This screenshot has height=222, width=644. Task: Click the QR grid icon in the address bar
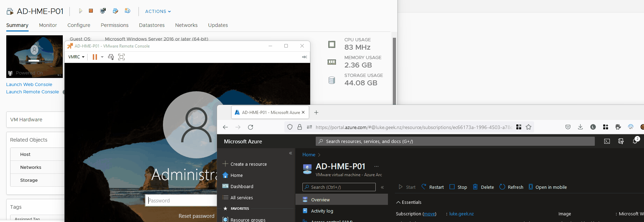point(519,127)
